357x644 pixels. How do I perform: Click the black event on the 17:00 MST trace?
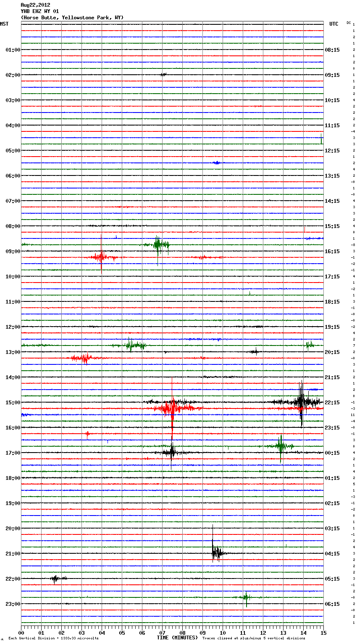[x=171, y=453]
